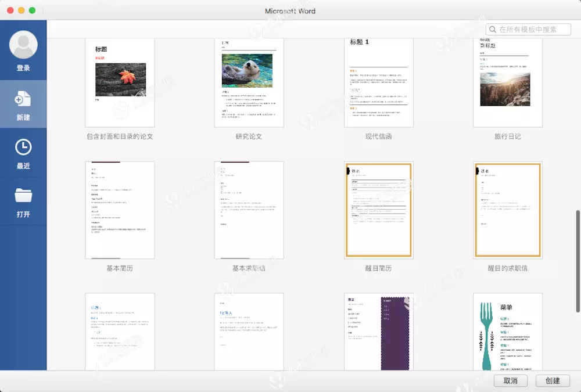Choose the template with purple sidebar
581x392 pixels.
tap(378, 332)
